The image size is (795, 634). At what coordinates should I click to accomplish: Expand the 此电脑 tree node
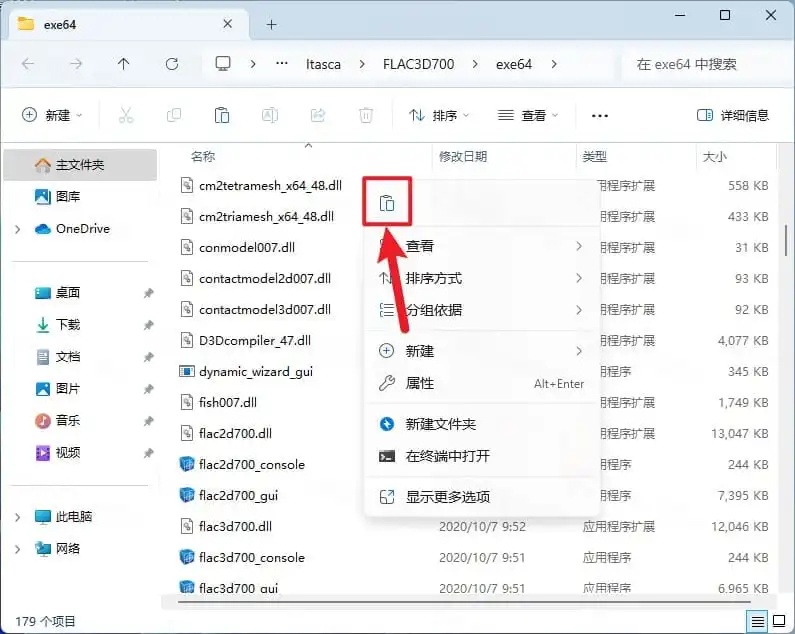(18, 517)
